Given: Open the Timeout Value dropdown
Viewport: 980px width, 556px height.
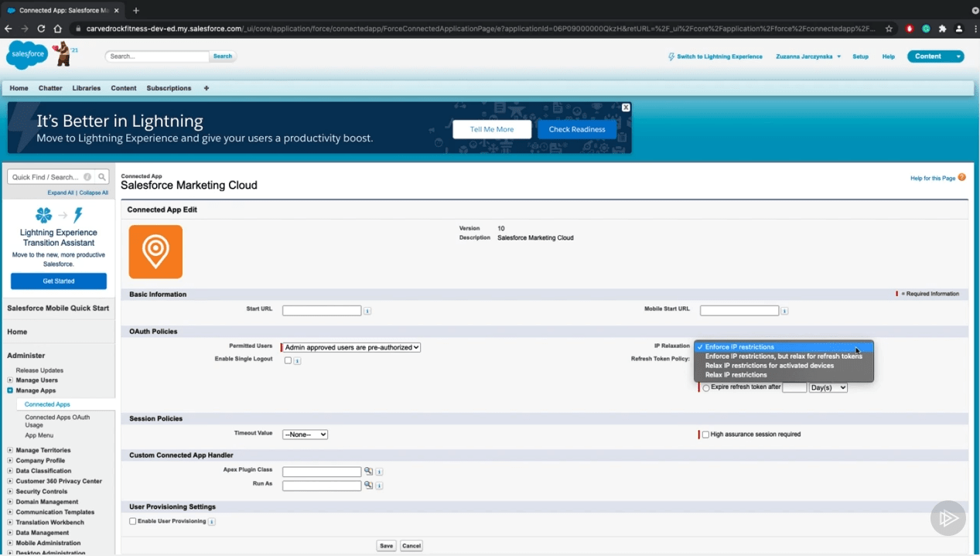Looking at the screenshot, I should [305, 435].
